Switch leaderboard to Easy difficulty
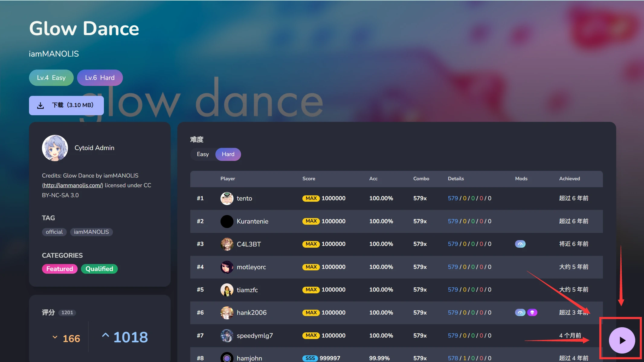This screenshot has height=362, width=644. pyautogui.click(x=203, y=154)
